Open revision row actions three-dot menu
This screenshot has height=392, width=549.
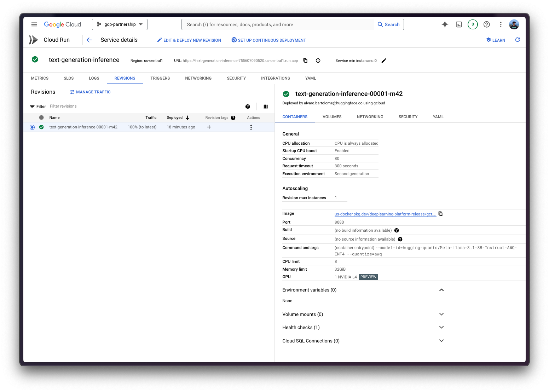coord(251,127)
